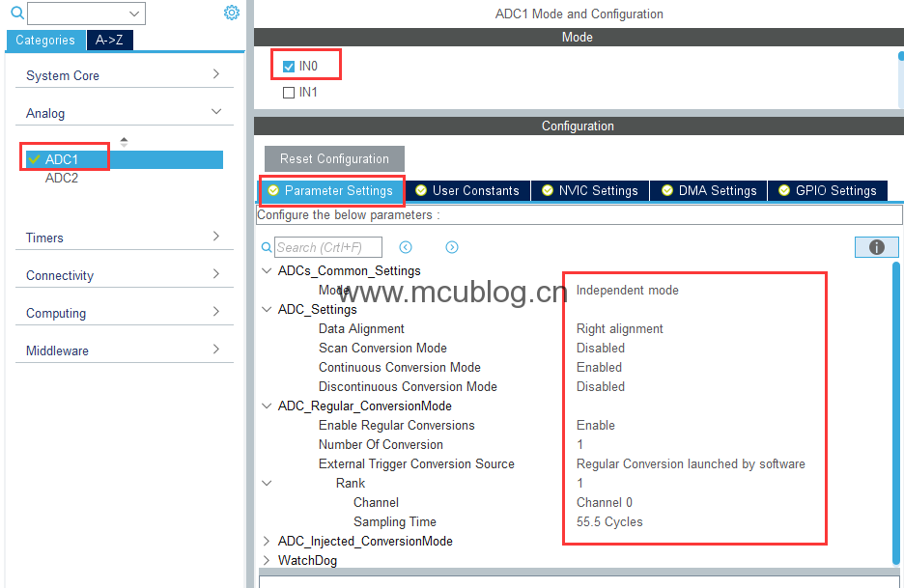Image resolution: width=904 pixels, height=588 pixels.
Task: Click Regular Conversion launched by software value
Action: click(x=691, y=463)
